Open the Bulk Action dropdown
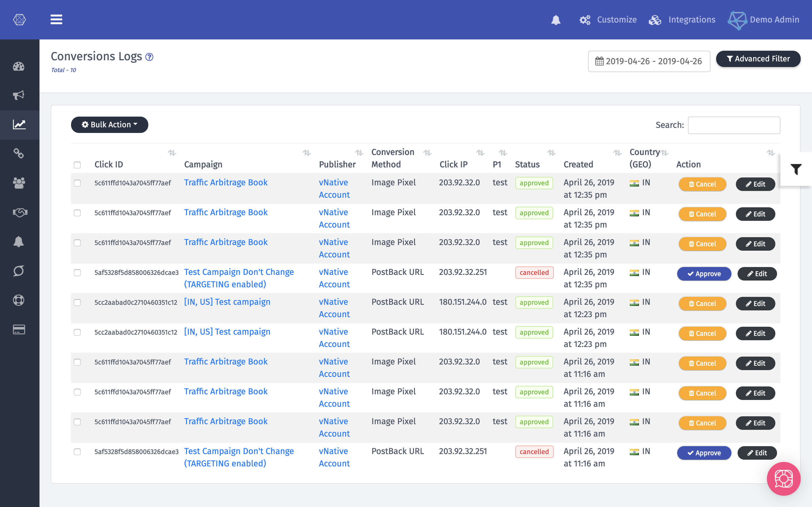The height and width of the screenshot is (507, 812). (x=109, y=124)
